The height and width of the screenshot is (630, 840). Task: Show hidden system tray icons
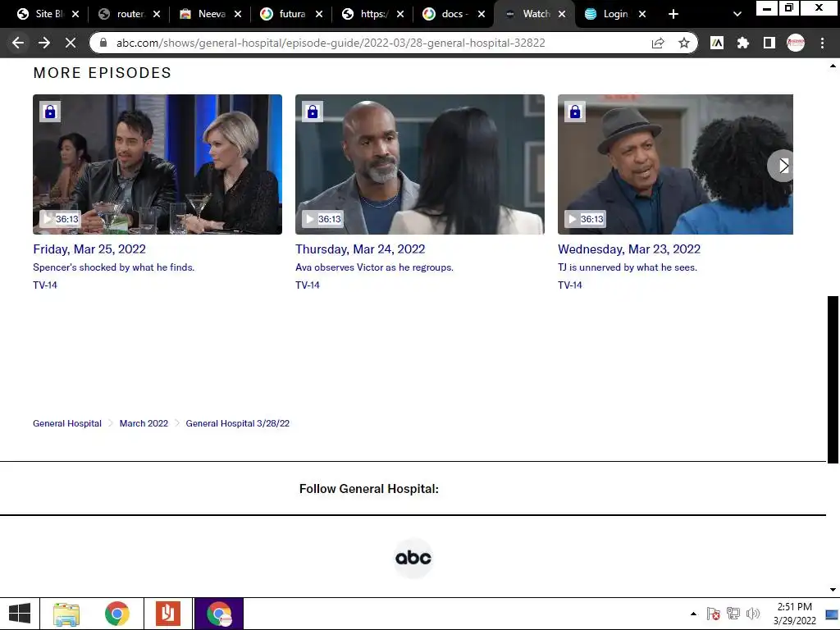click(x=694, y=614)
